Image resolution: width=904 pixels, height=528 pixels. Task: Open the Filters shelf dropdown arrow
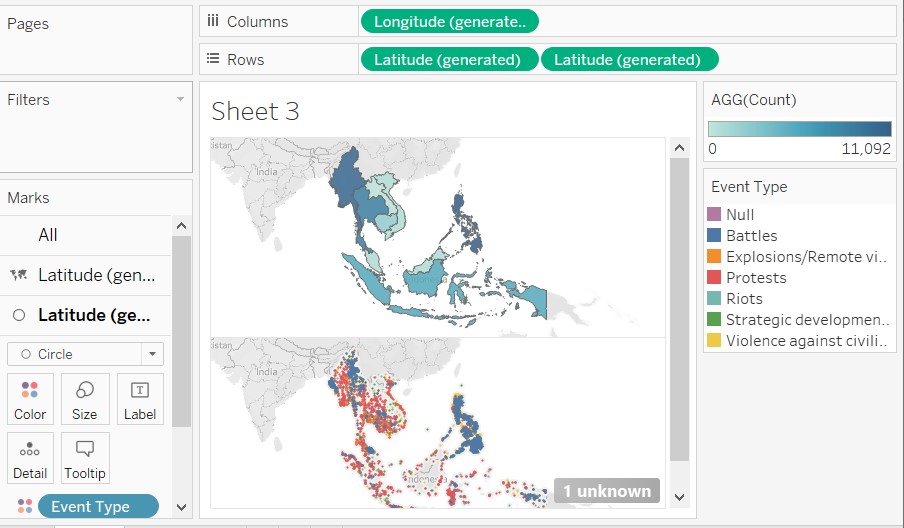[180, 99]
